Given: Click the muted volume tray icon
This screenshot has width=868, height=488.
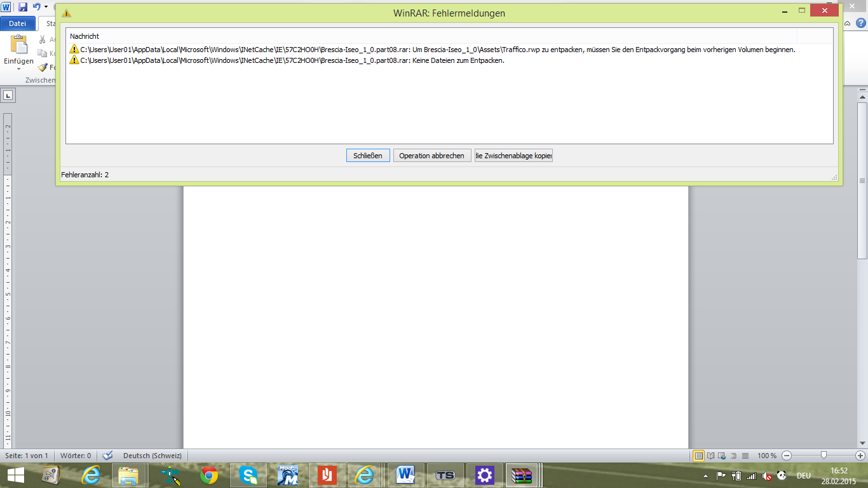Looking at the screenshot, I should coord(767,475).
